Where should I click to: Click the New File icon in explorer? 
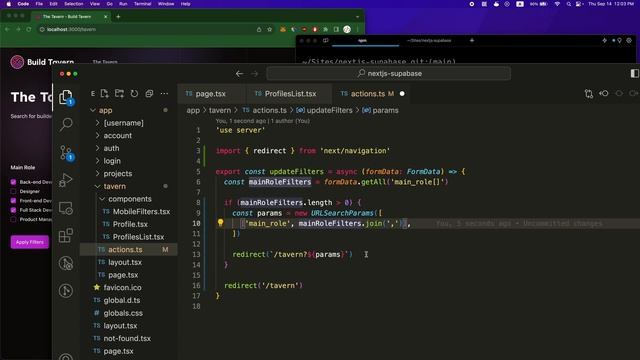(104, 93)
